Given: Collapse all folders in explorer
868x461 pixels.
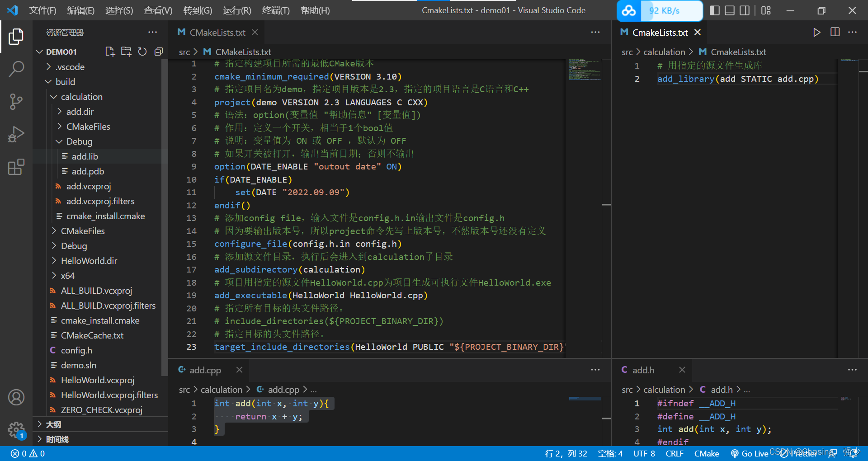Looking at the screenshot, I should (x=158, y=52).
